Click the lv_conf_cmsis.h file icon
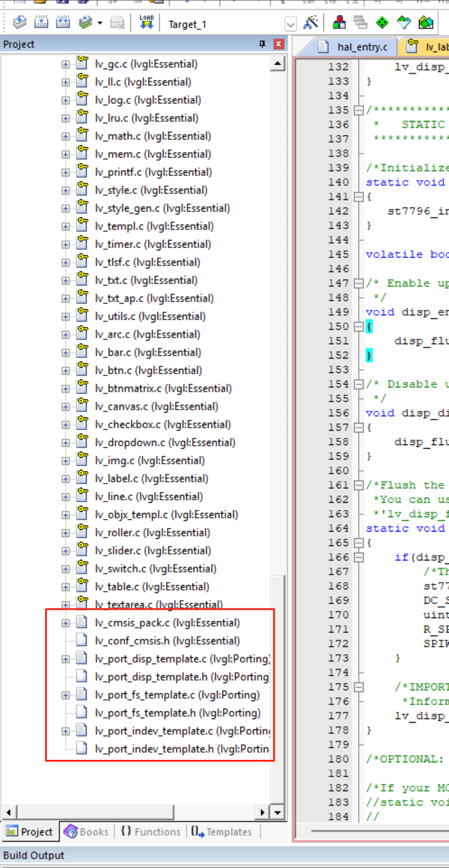 click(x=82, y=640)
